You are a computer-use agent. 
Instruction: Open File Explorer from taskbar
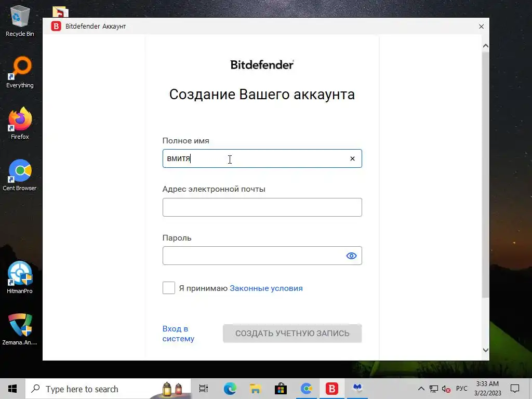click(x=255, y=389)
